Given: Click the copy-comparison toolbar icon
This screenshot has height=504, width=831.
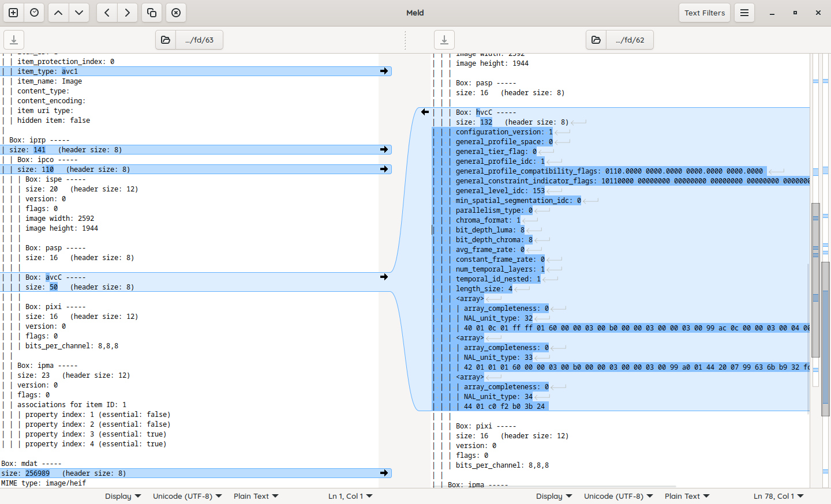Looking at the screenshot, I should click(x=151, y=12).
